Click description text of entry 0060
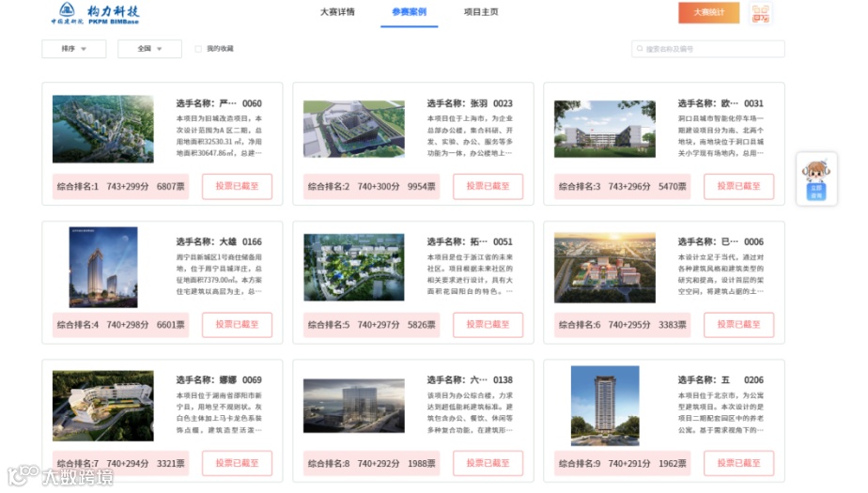The width and height of the screenshot is (868, 493). point(219,135)
